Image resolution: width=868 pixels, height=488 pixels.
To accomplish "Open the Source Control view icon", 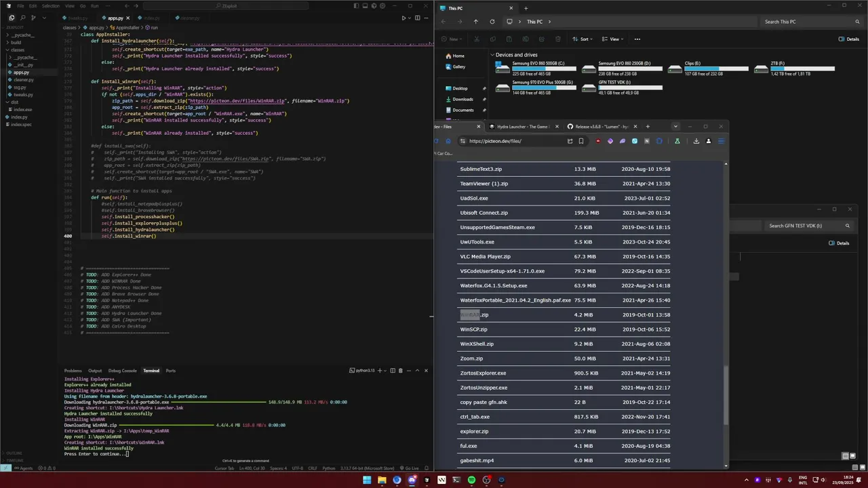I will point(33,18).
